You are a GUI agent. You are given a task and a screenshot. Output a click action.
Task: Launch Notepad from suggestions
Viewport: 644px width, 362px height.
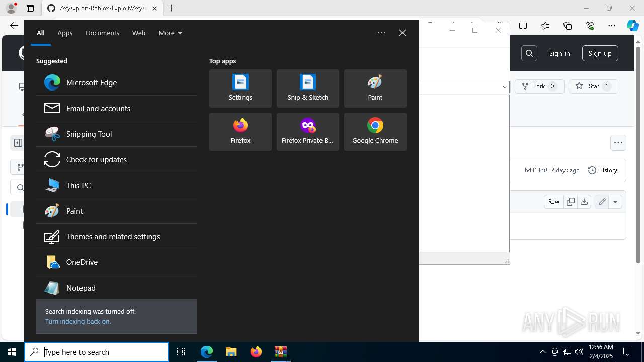click(117, 288)
